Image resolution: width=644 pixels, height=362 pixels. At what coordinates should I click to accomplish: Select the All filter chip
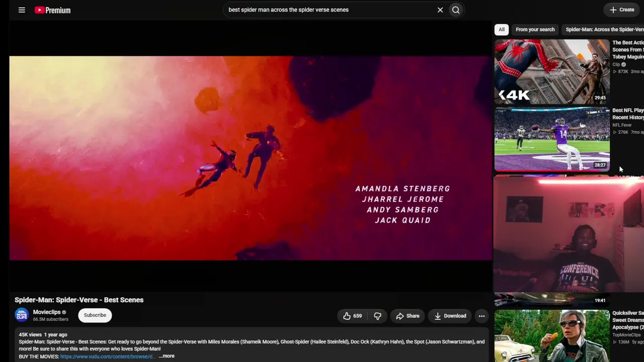point(502,30)
